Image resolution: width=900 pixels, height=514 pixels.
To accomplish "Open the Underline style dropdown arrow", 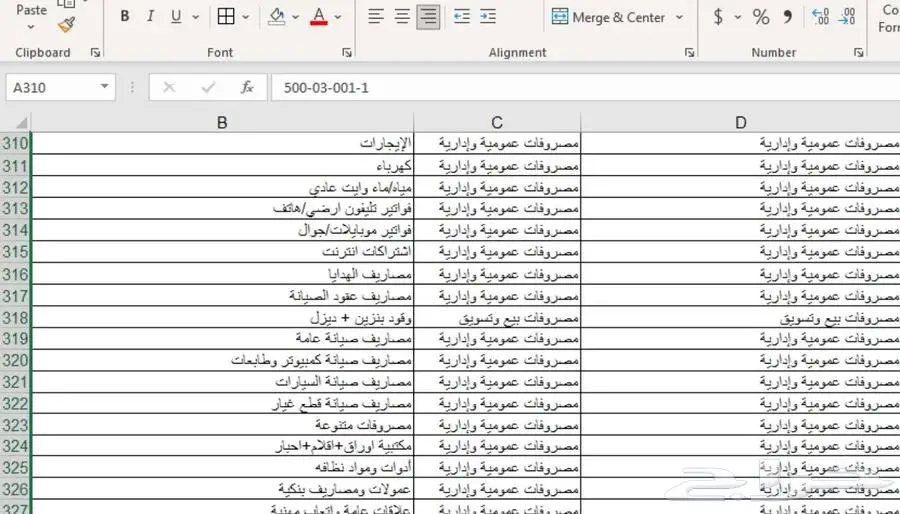I will [195, 17].
